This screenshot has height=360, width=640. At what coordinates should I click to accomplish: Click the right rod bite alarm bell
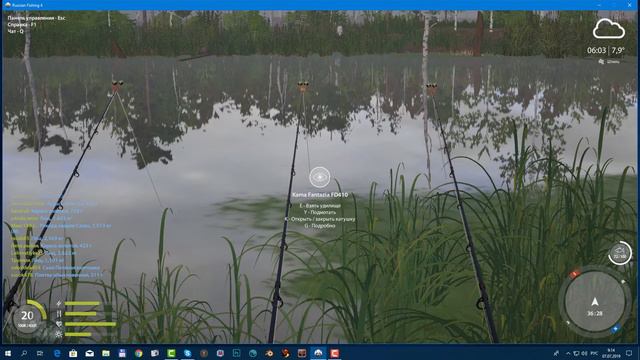pyautogui.click(x=431, y=89)
